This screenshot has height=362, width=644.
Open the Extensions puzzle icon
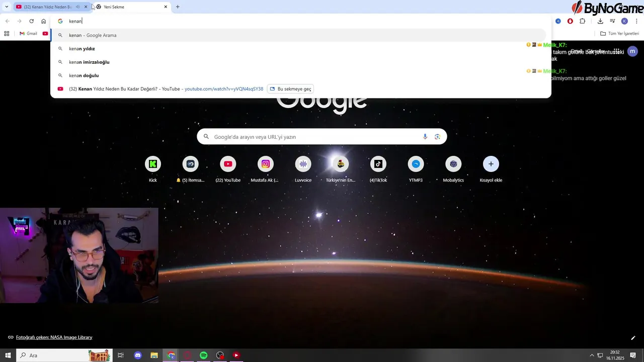(583, 21)
